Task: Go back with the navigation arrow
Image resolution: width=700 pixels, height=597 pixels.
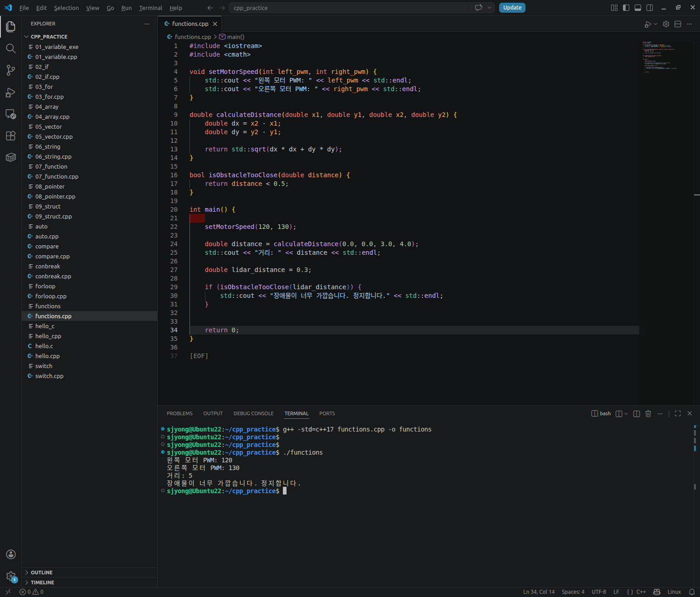Action: [210, 8]
